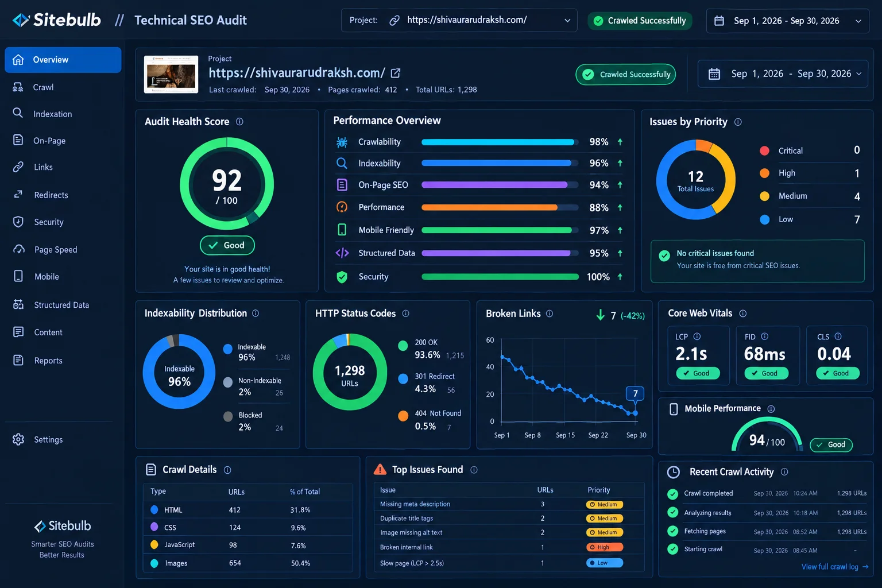This screenshot has width=882, height=588.
Task: Open the header date range dropdown
Action: (787, 21)
